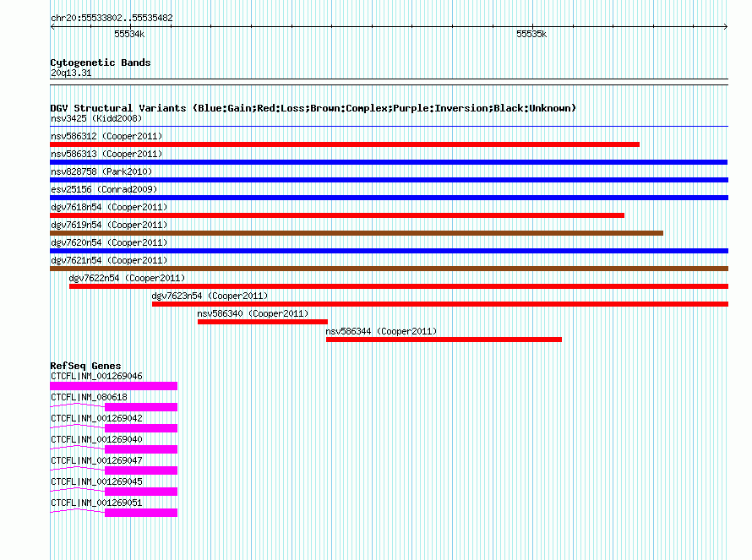Click the nsv586312 (Cooper2011) label
The image size is (752, 560).
106,136
